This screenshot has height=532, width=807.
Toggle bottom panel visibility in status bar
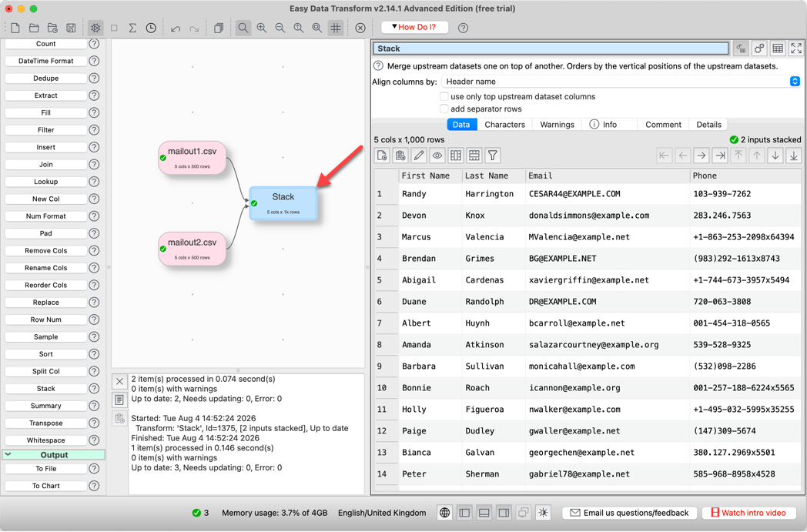484,513
